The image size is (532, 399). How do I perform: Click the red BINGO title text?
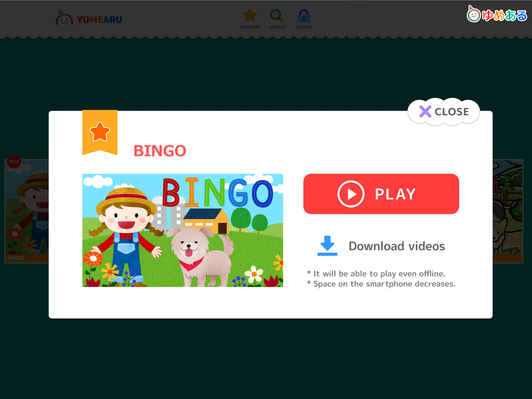[160, 151]
